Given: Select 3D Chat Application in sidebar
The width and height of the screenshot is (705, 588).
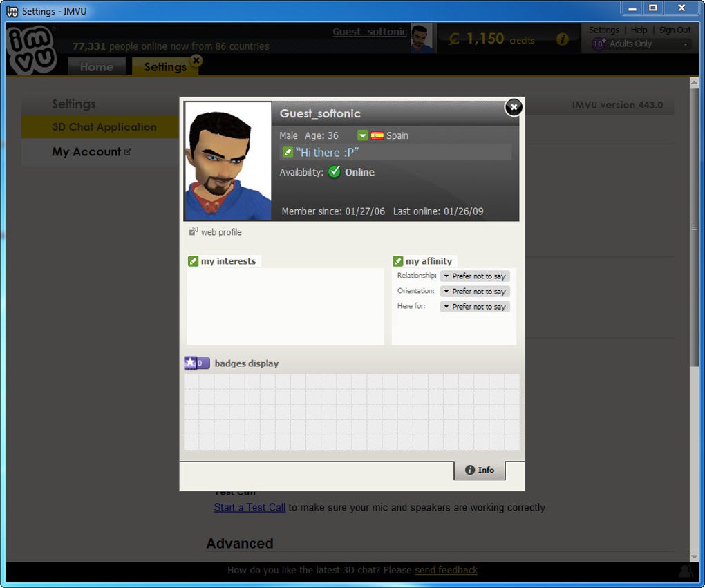Looking at the screenshot, I should coord(100,126).
